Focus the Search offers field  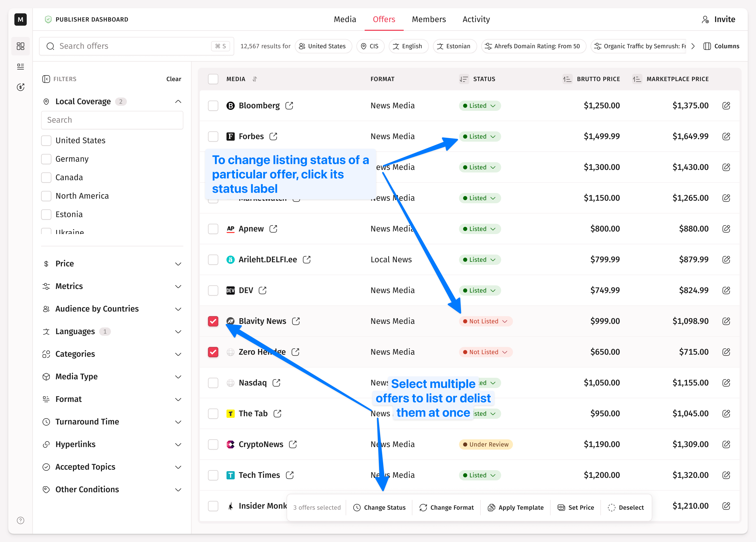click(133, 46)
